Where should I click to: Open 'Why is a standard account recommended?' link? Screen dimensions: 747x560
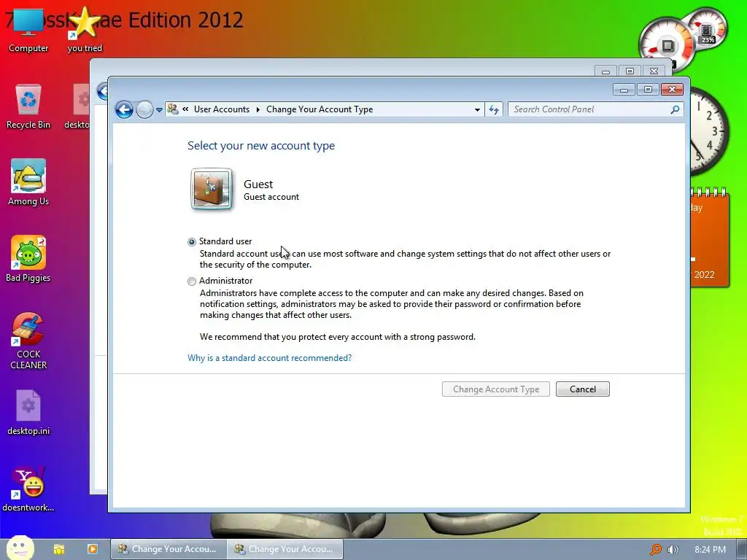click(x=270, y=357)
